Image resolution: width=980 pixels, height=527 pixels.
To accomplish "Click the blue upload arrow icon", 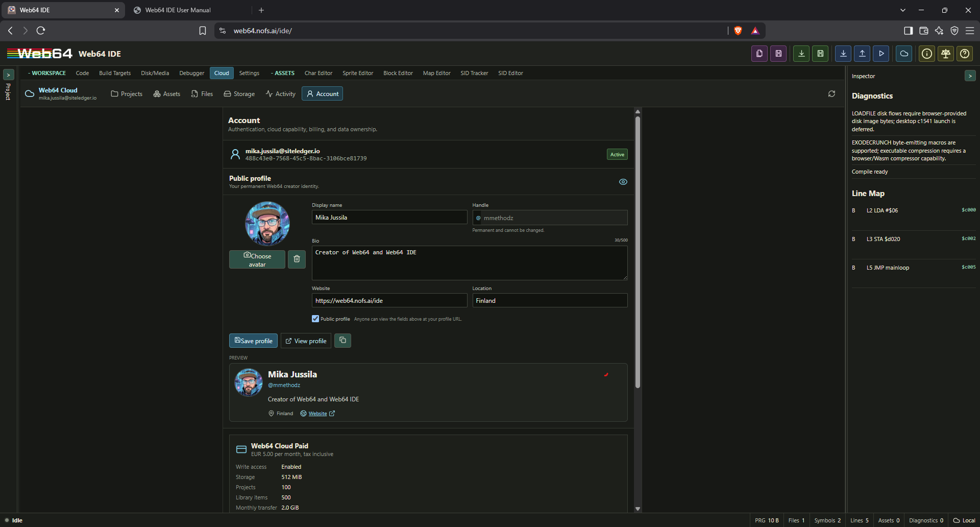I will (862, 54).
